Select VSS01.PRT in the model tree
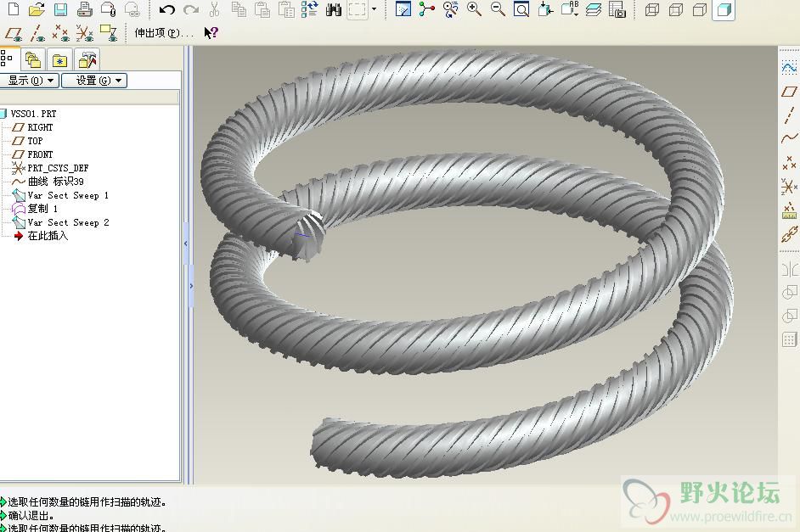The image size is (800, 532). [33, 114]
